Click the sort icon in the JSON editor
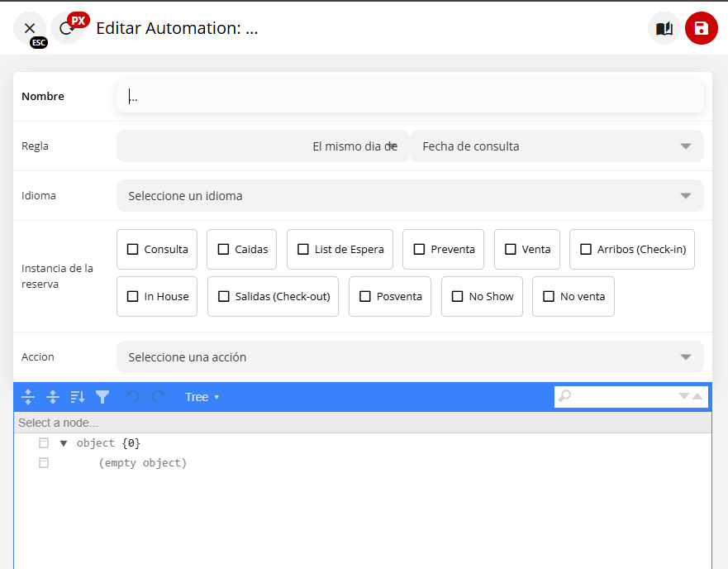728x569 pixels. 77,396
